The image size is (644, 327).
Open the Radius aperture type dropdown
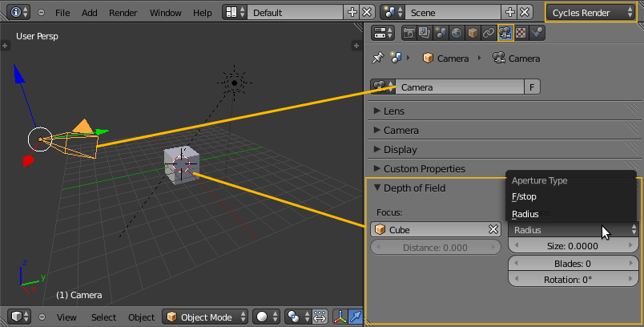(574, 230)
